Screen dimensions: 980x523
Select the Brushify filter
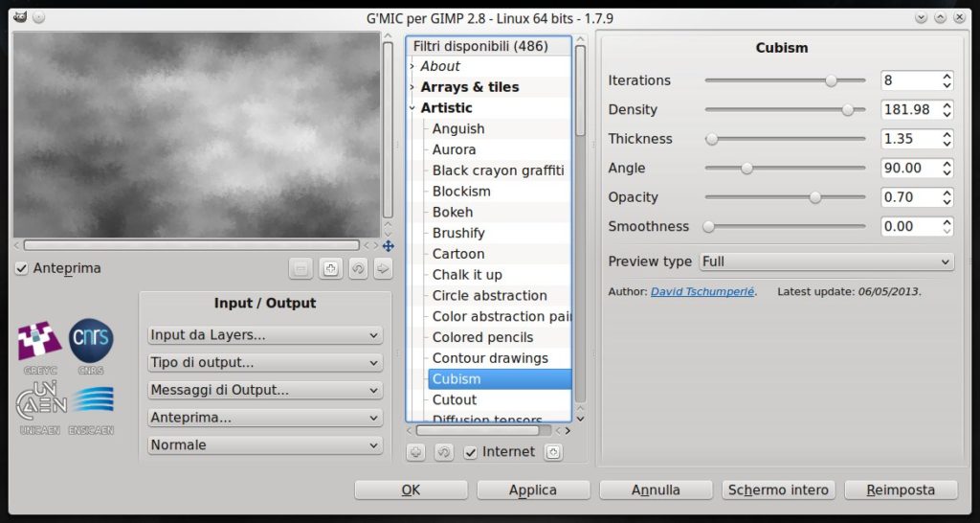point(458,233)
